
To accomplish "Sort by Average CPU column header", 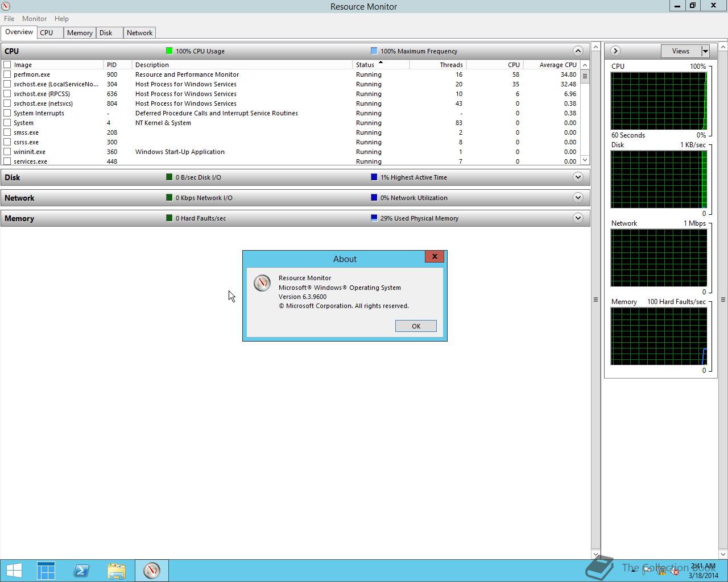I will click(551, 65).
